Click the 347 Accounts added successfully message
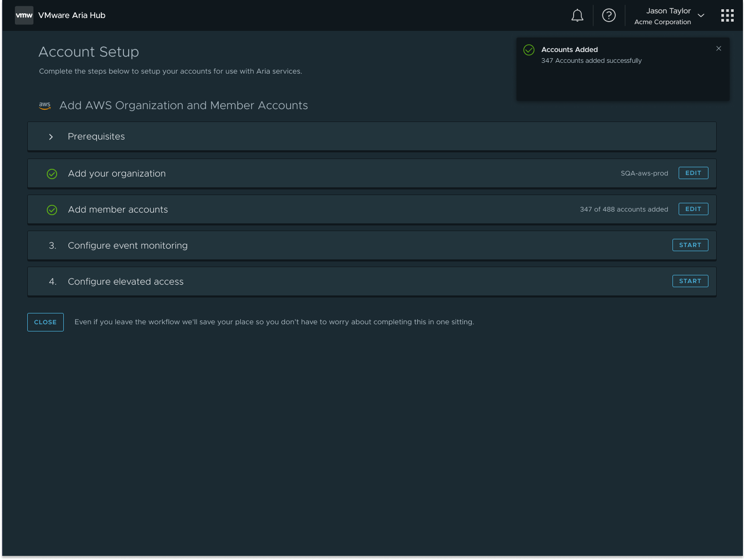The image size is (745, 560). 591,61
